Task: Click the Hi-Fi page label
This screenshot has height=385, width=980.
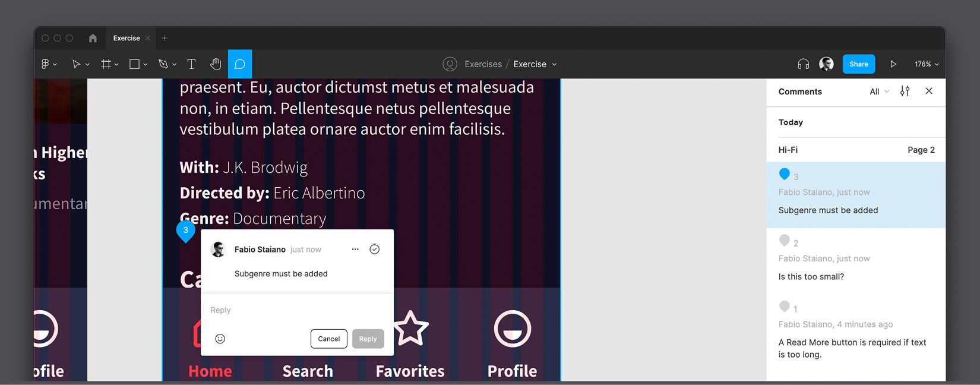Action: pyautogui.click(x=788, y=150)
